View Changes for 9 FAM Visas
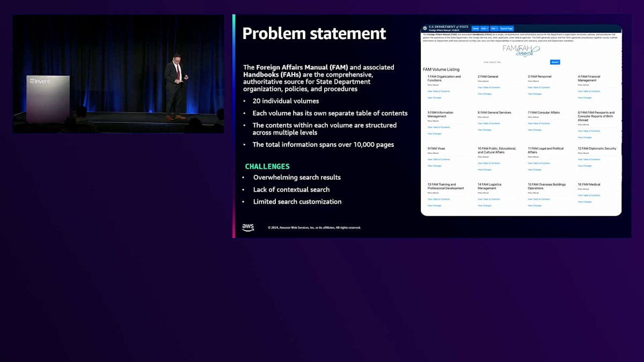This screenshot has width=644, height=362. tap(434, 166)
